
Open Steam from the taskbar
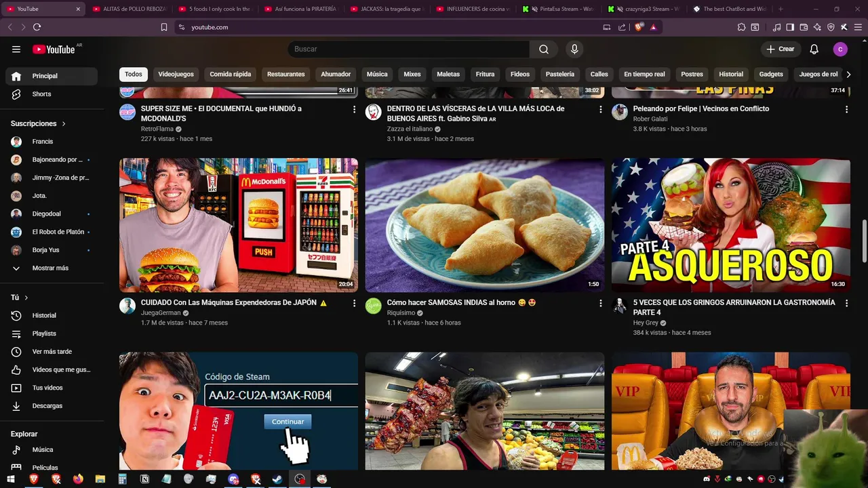point(277,479)
